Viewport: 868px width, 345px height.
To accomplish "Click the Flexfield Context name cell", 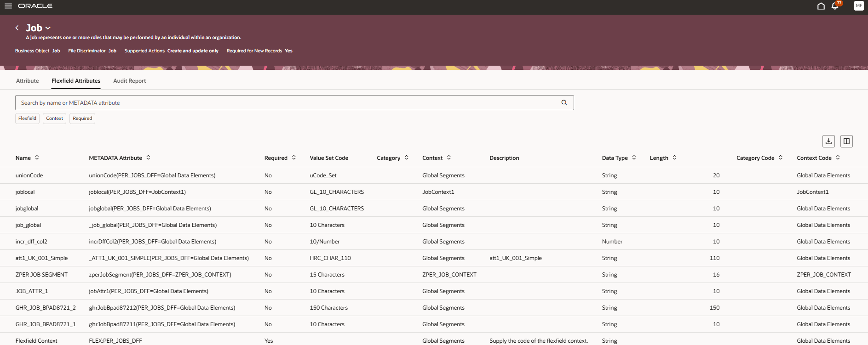I will point(36,341).
